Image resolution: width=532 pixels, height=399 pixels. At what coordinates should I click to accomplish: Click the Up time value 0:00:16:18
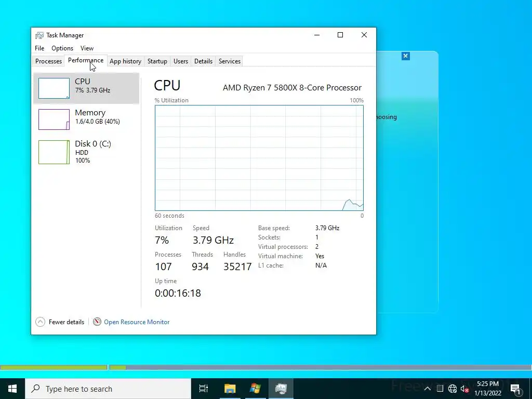coord(178,293)
